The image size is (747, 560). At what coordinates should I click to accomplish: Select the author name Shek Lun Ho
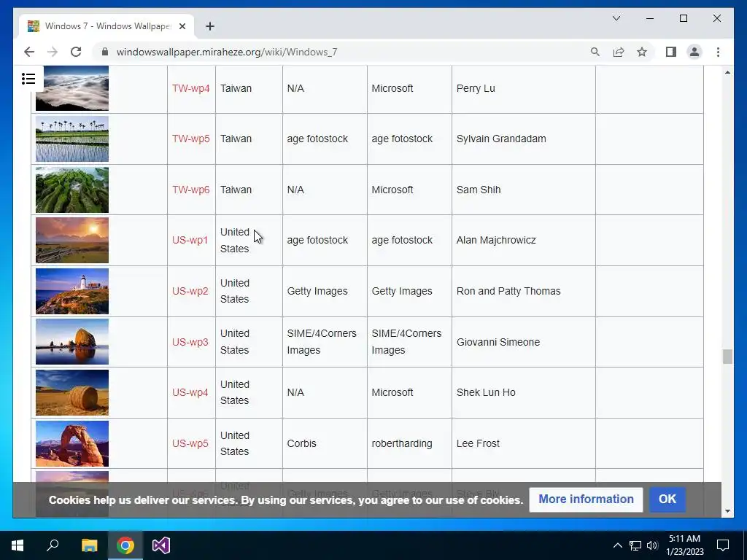point(486,392)
